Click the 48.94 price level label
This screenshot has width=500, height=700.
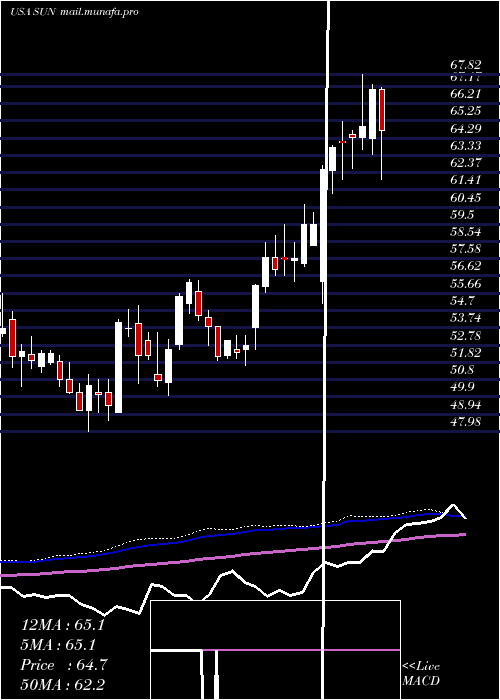point(465,404)
